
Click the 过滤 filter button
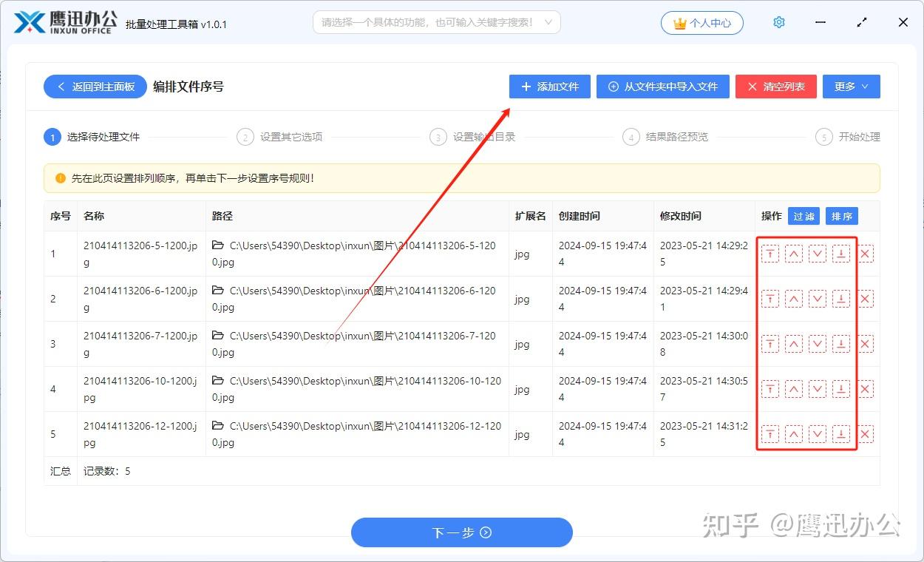pyautogui.click(x=804, y=216)
